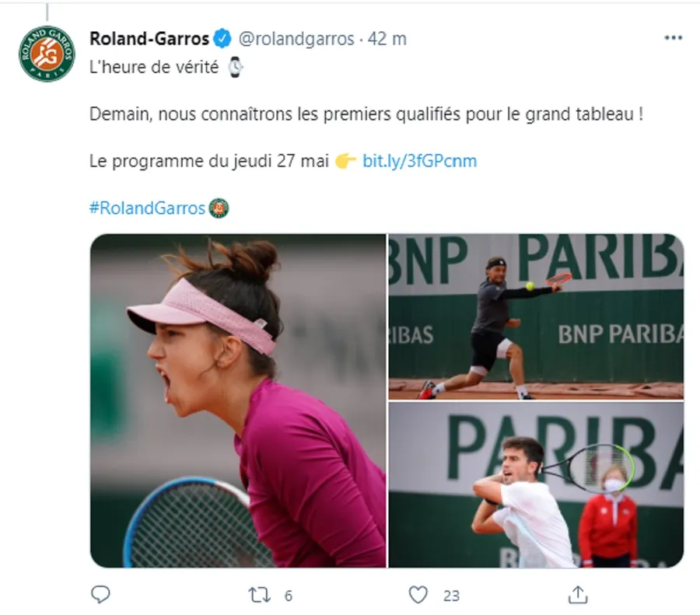Click the like count 23
700x615 pixels.
click(451, 596)
